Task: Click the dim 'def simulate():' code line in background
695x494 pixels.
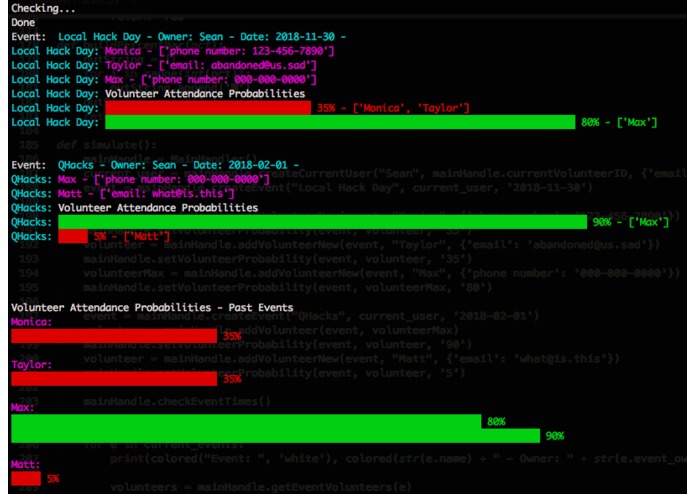Action: 106,145
